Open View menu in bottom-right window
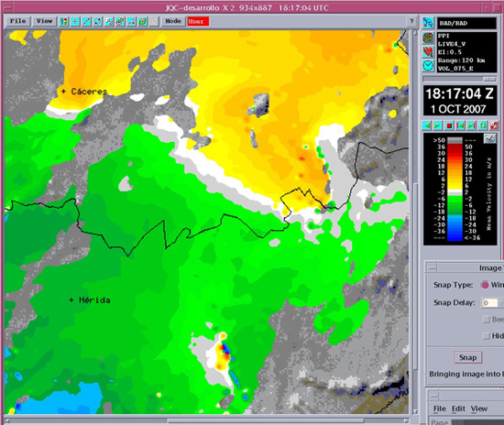 point(479,409)
